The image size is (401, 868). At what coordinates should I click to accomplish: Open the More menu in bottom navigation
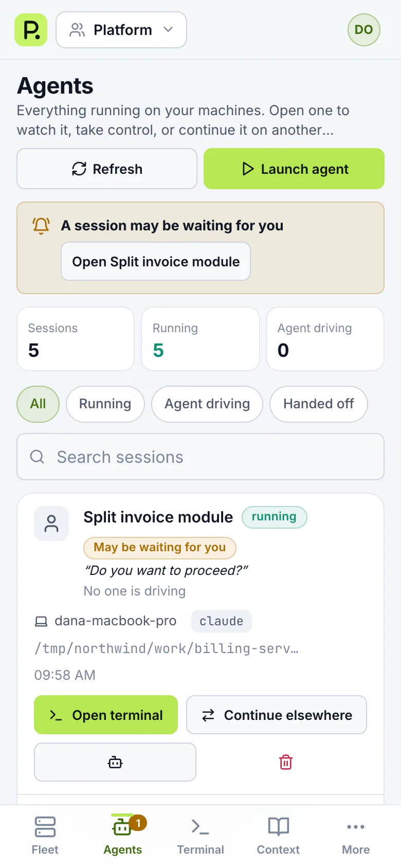[356, 836]
